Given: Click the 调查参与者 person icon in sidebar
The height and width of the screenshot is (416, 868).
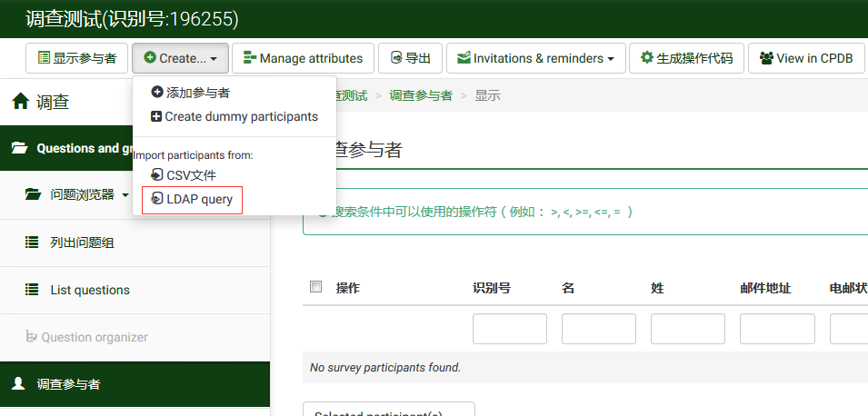Looking at the screenshot, I should (x=18, y=384).
